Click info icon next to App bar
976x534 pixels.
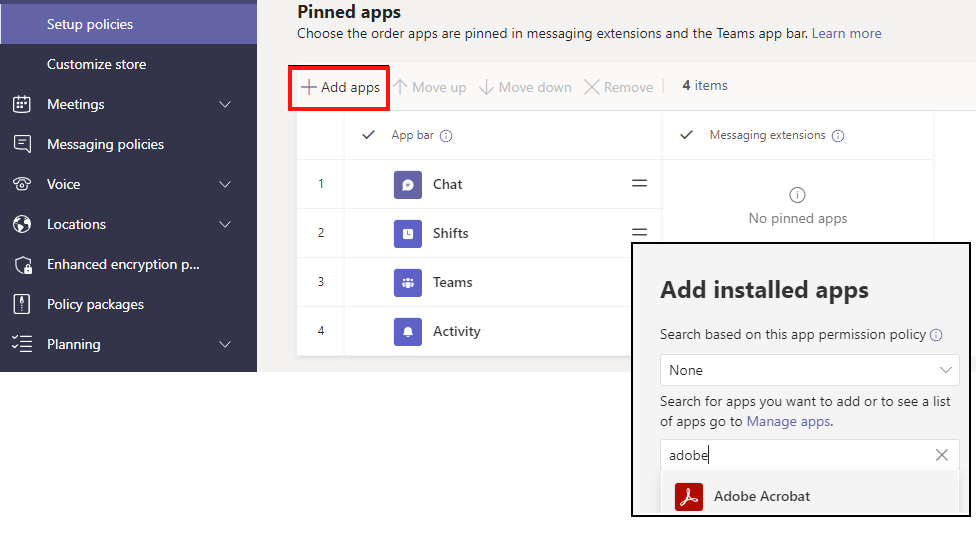point(446,136)
